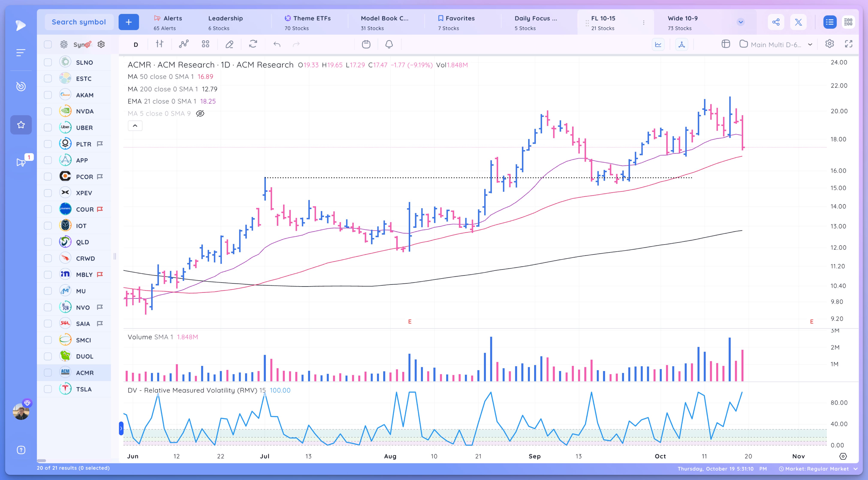Open chart settings gear on right

(830, 44)
